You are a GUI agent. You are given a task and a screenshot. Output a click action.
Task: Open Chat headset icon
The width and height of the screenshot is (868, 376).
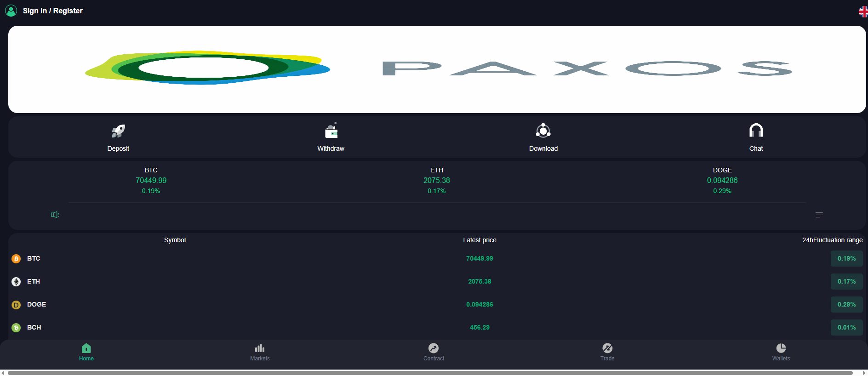(x=756, y=131)
